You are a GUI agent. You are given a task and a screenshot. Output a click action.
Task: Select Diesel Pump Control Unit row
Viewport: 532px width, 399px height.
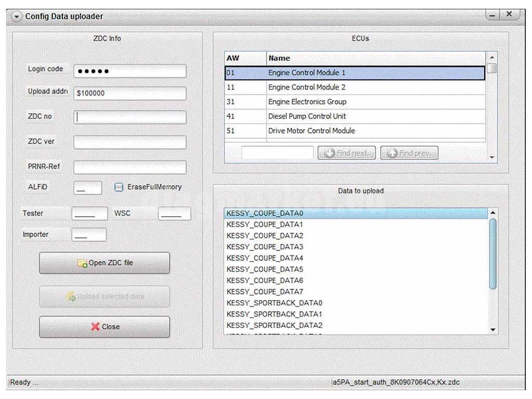(355, 116)
